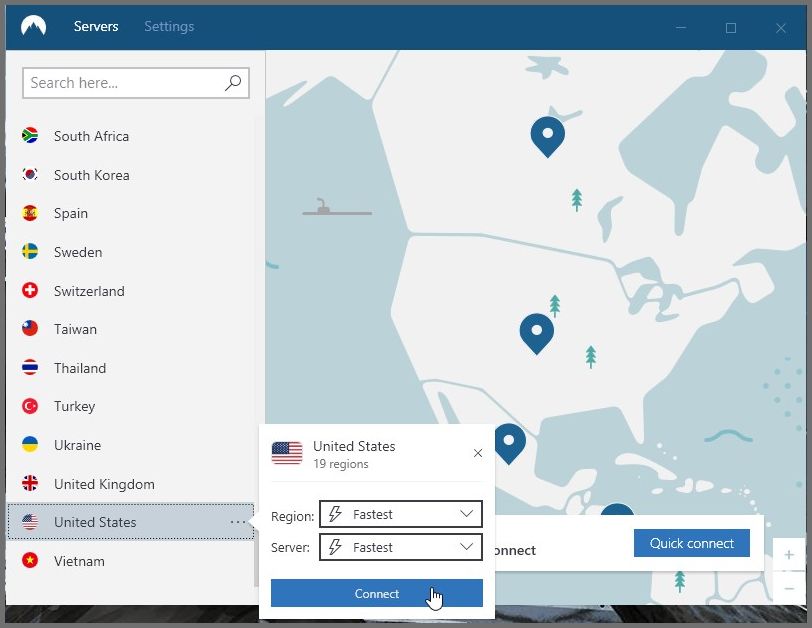Click the NordVPN mountain logo

click(x=34, y=26)
